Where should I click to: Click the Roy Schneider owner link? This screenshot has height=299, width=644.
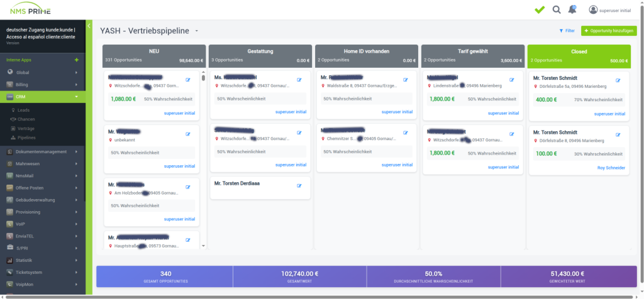point(611,168)
